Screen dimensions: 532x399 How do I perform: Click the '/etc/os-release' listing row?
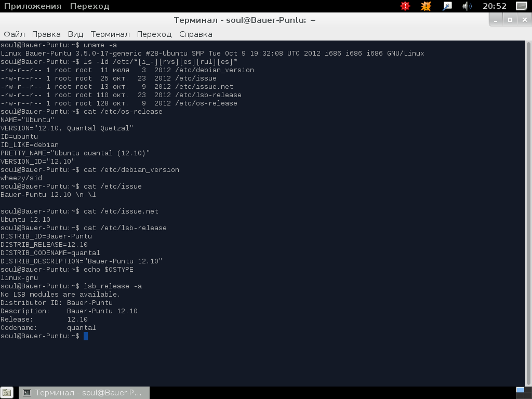[119, 103]
